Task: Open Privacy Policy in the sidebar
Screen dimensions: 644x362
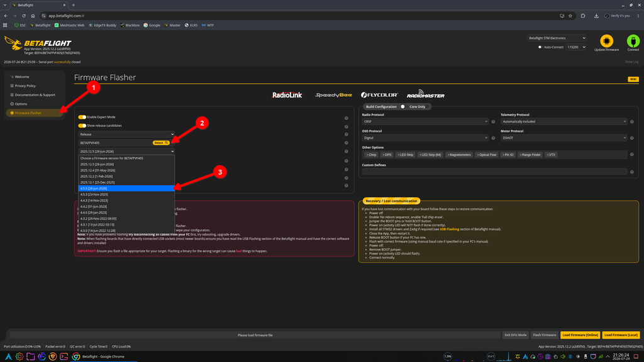Action: (35, 85)
